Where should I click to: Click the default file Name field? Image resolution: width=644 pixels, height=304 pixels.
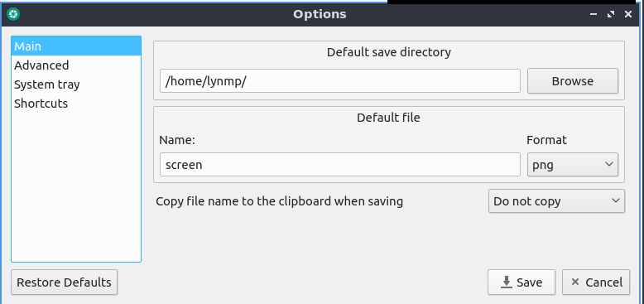(x=340, y=165)
